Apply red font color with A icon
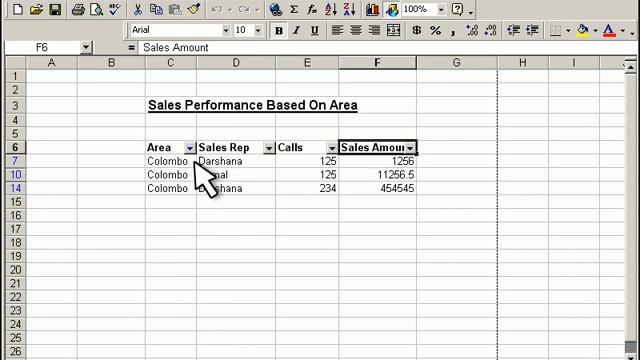Viewport: 640px width, 360px height. pyautogui.click(x=609, y=30)
